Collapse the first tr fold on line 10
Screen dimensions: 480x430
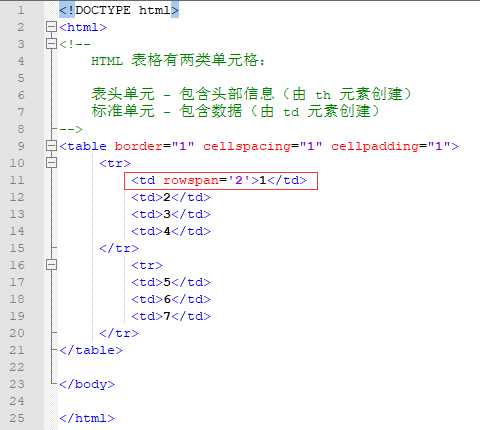(51, 163)
